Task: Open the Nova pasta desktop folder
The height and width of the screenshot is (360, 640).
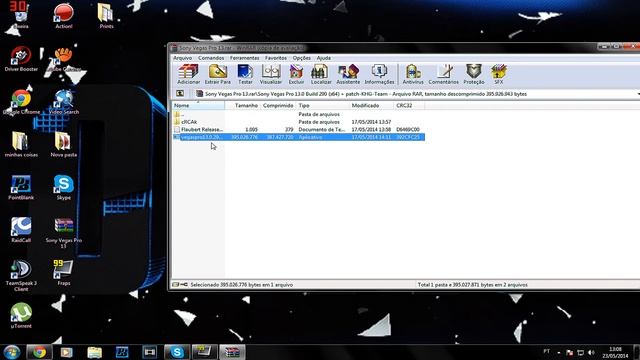Action: (64, 144)
